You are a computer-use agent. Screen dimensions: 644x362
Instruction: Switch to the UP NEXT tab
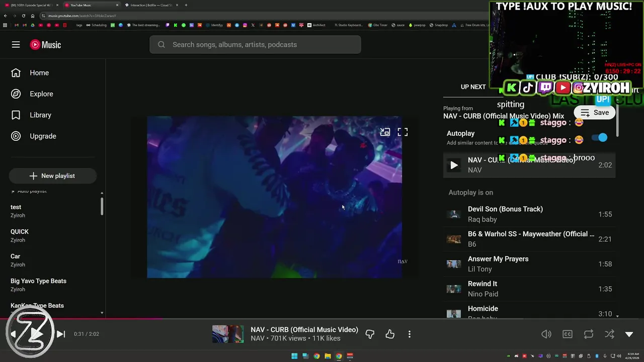(473, 87)
